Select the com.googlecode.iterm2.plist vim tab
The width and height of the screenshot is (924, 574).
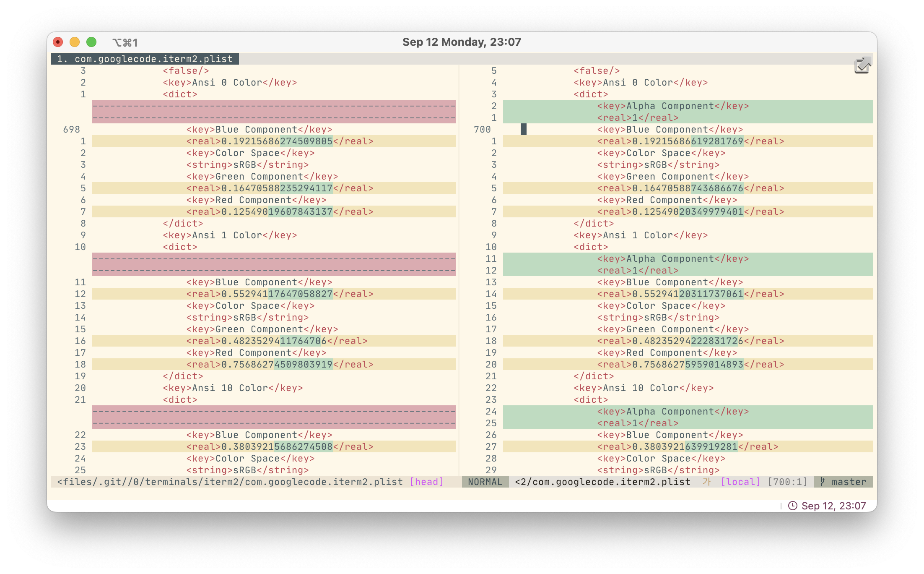pyautogui.click(x=145, y=59)
